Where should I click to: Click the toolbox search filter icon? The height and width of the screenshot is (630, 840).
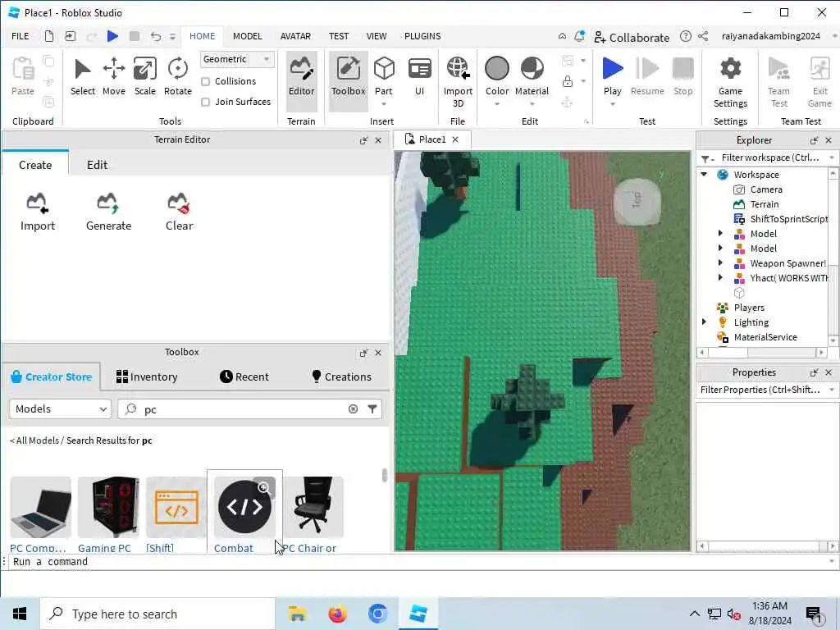(372, 409)
